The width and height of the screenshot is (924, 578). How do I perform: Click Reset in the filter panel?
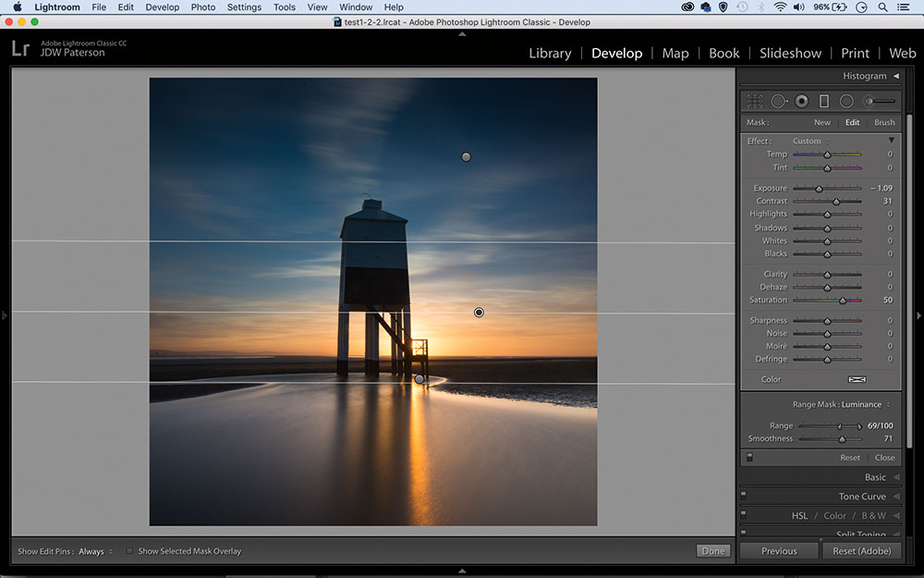click(x=850, y=458)
